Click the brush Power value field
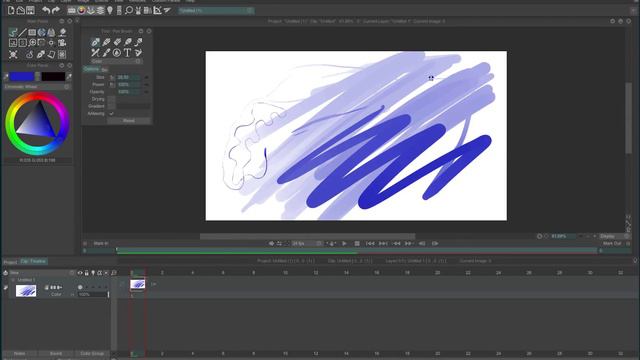The height and width of the screenshot is (360, 640). pyautogui.click(x=129, y=84)
